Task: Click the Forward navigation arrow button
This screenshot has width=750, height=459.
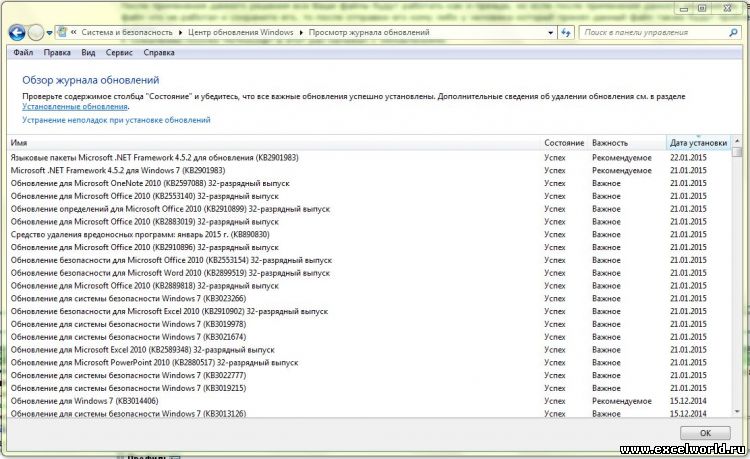Action: point(36,33)
